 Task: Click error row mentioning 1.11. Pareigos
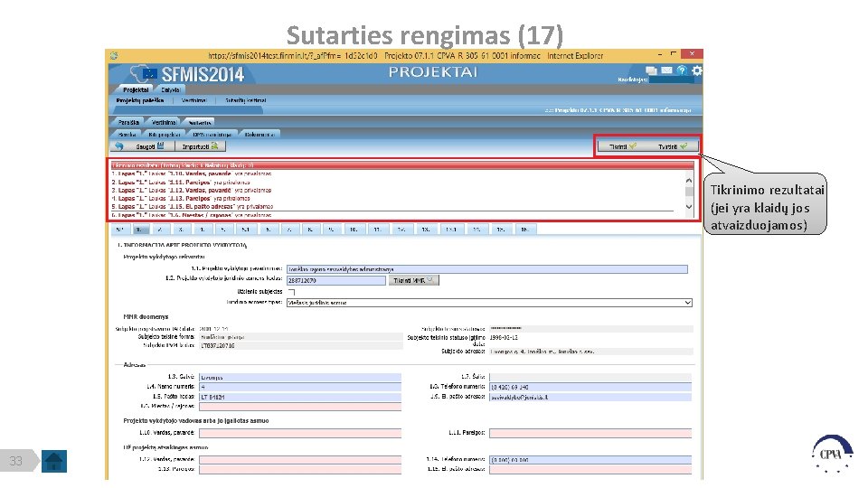(181, 182)
